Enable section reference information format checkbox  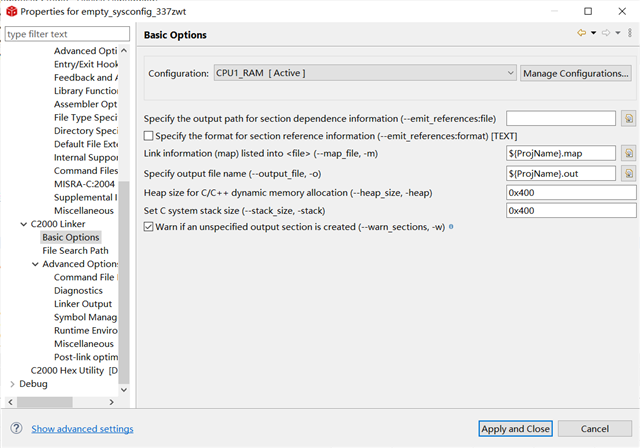pyautogui.click(x=149, y=136)
